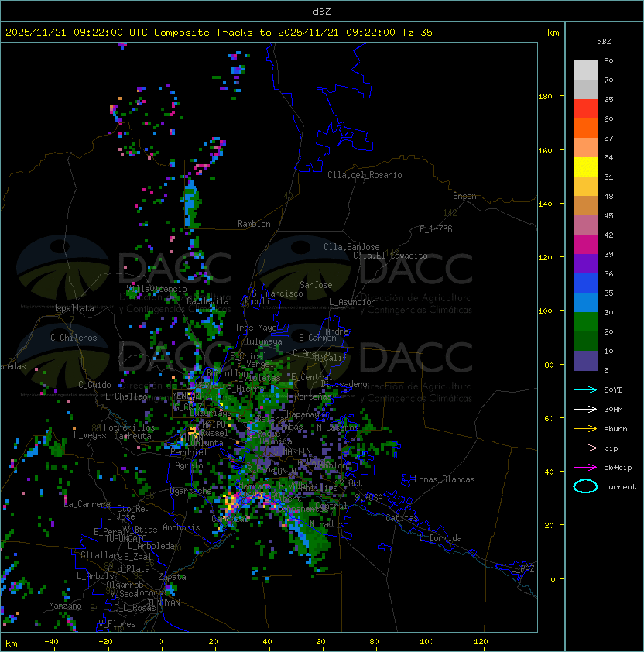Click the cyan ellipse 'current' legend icon
This screenshot has height=652, width=644.
pyautogui.click(x=585, y=486)
